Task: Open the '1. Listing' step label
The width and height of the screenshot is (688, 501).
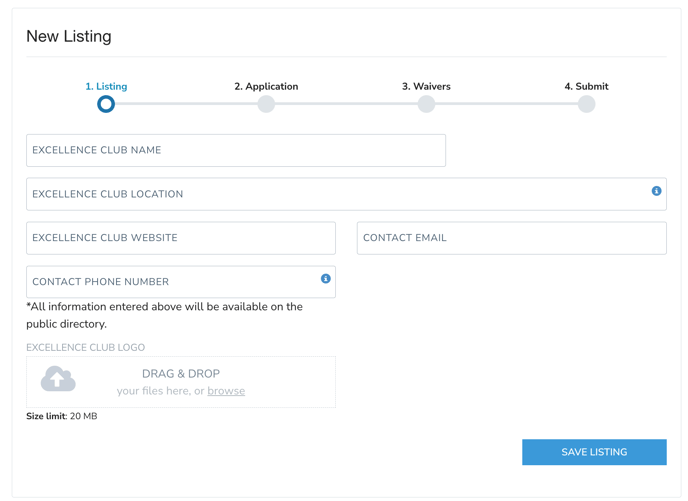Action: pyautogui.click(x=106, y=86)
